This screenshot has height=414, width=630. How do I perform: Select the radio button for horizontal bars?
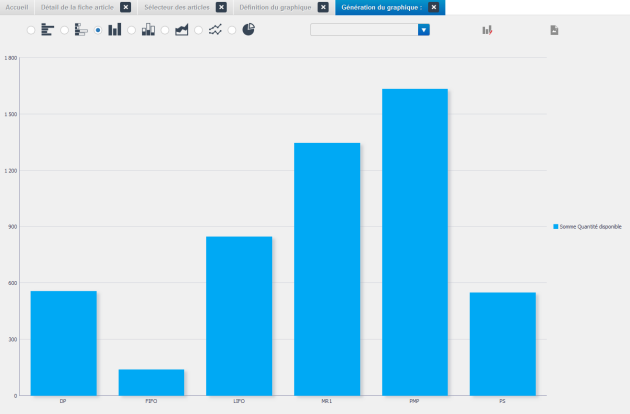[x=31, y=30]
